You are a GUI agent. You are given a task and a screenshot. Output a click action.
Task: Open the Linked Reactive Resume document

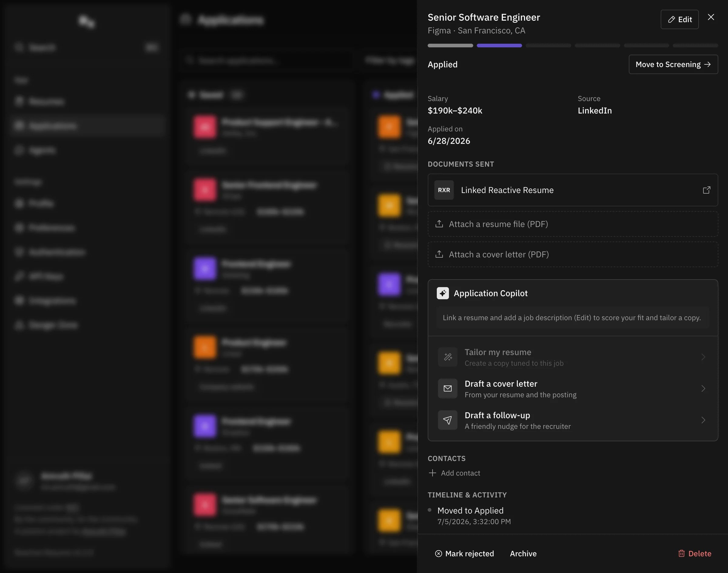572,190
